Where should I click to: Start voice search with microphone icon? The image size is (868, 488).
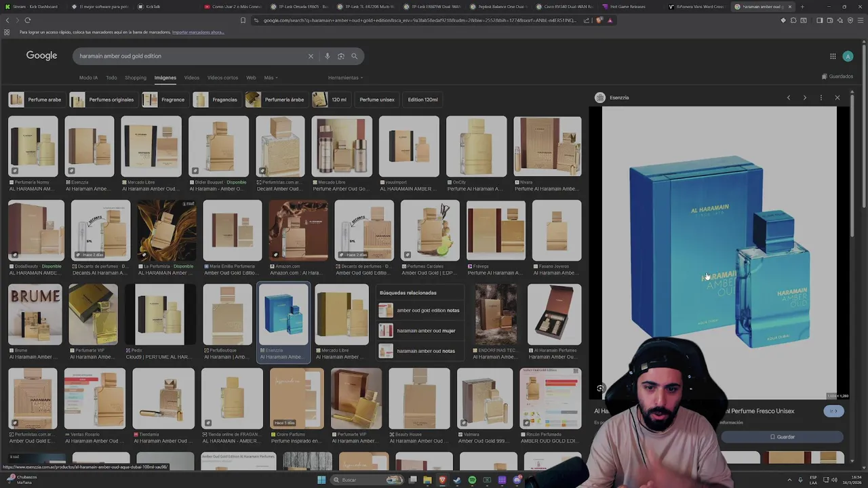(327, 56)
